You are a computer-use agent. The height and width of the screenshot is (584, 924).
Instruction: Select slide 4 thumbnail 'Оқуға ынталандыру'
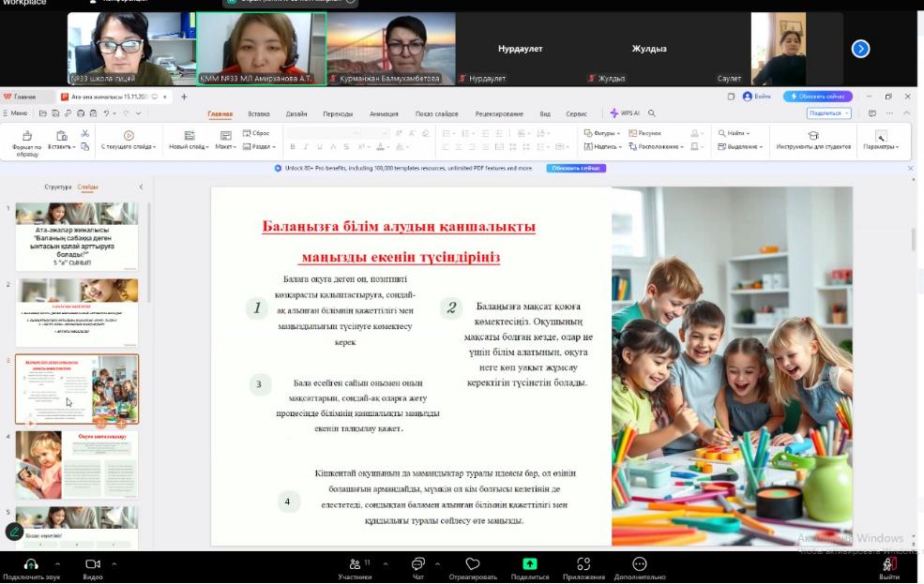tap(77, 465)
